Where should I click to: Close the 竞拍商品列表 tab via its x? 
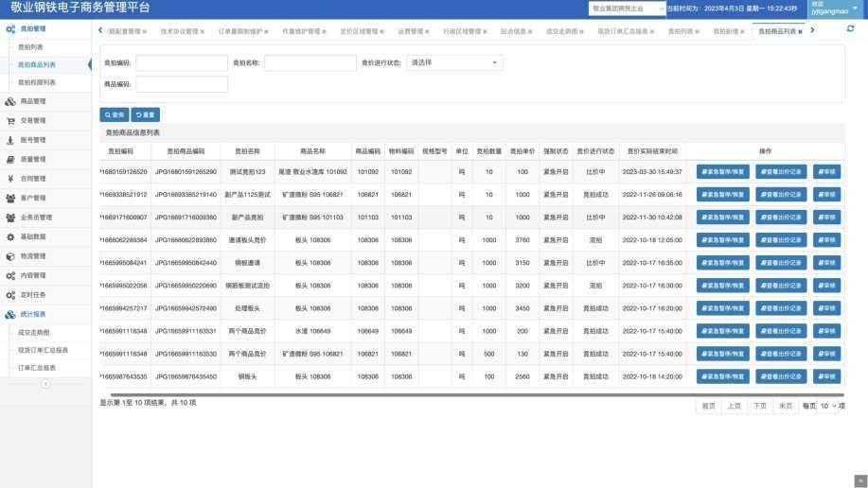click(x=800, y=31)
